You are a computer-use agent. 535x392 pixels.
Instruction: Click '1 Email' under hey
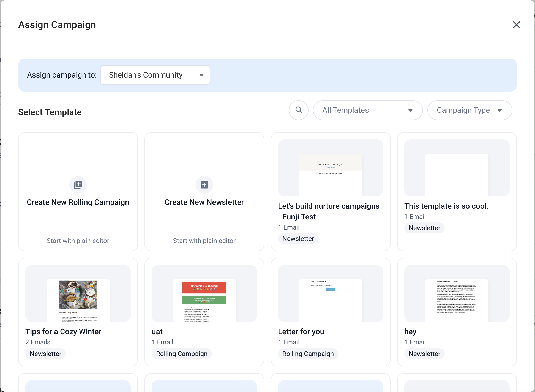pos(415,342)
